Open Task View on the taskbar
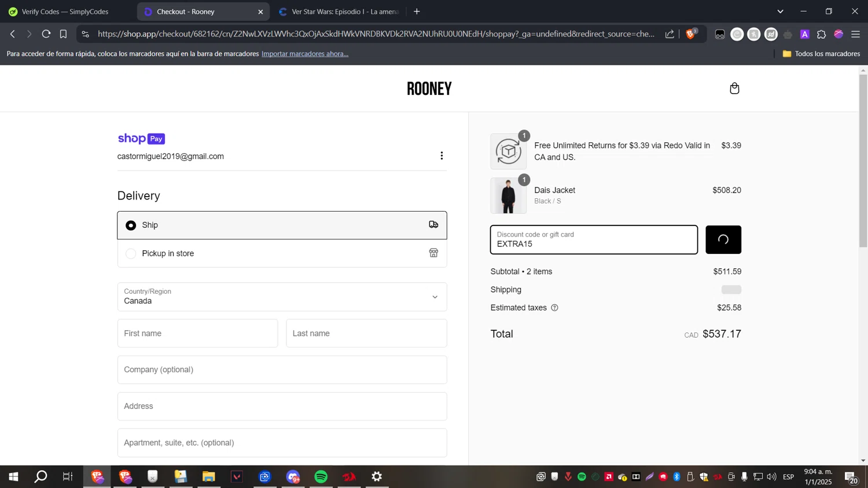Screen dimensions: 868x488 pos(68,476)
